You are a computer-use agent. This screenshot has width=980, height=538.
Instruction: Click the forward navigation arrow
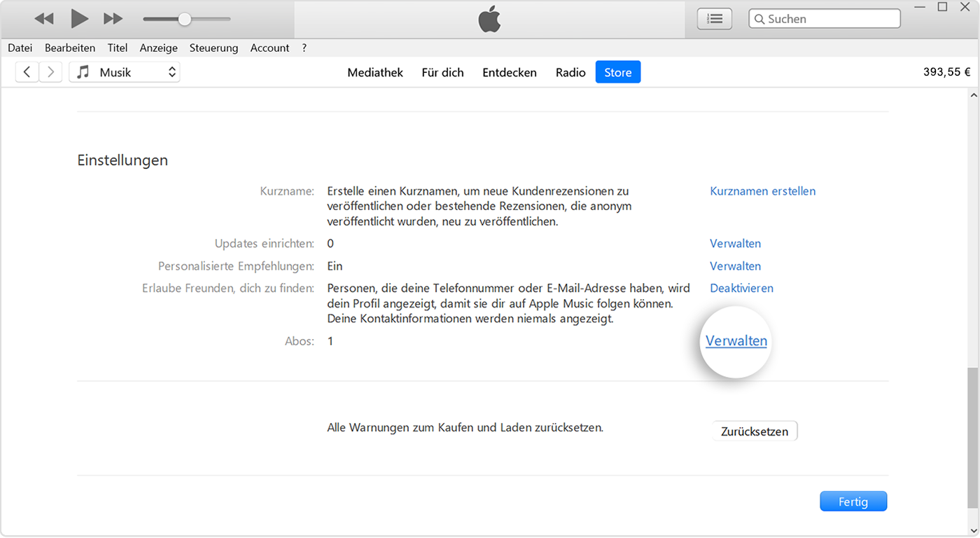click(50, 71)
